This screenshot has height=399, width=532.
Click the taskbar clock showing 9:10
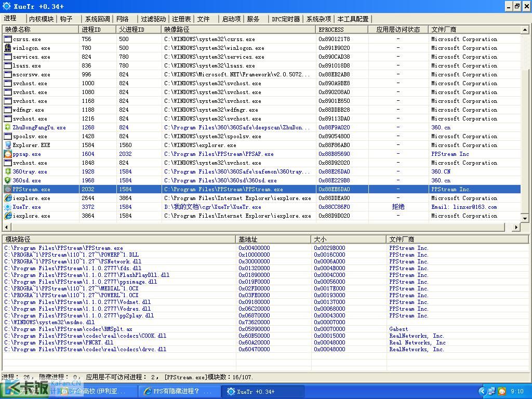point(517,391)
